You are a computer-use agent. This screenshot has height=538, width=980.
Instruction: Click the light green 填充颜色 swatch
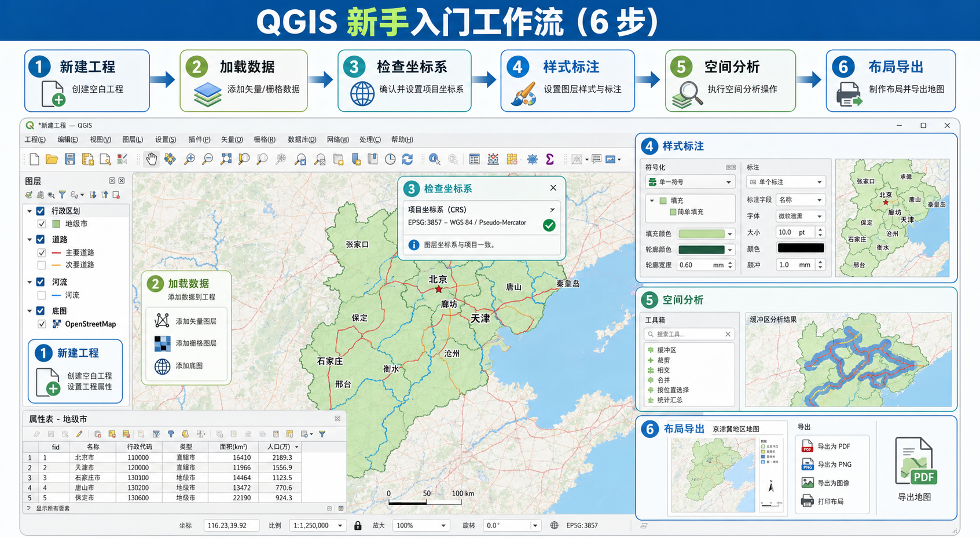[702, 233]
